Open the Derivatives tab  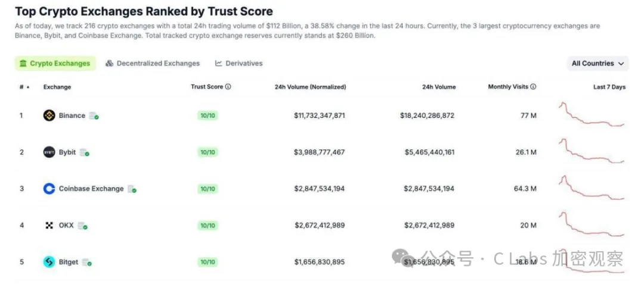(x=239, y=64)
